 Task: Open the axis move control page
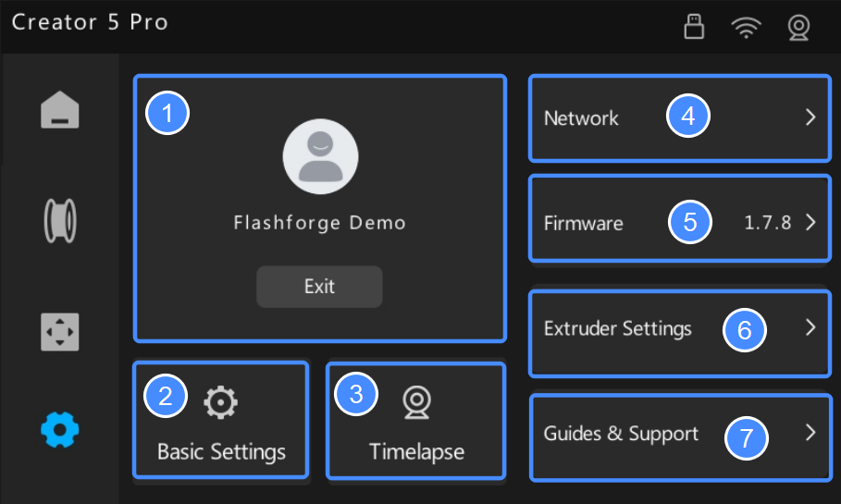tap(59, 332)
